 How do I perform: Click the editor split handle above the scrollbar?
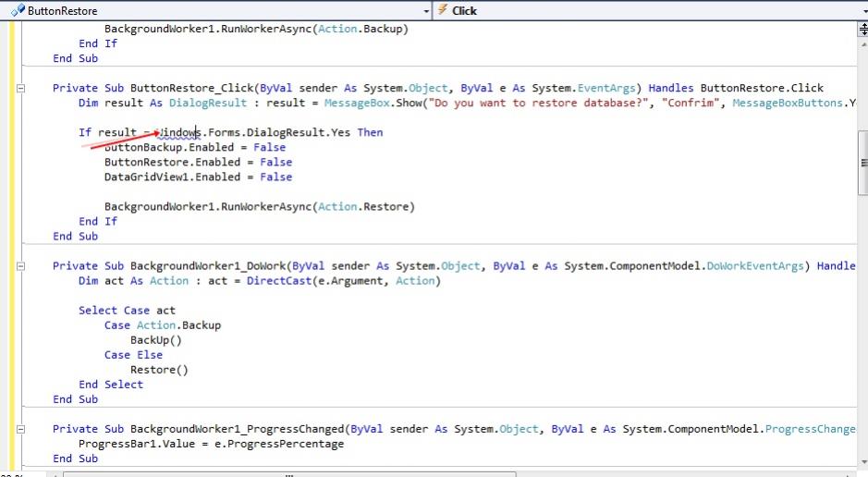coord(862,28)
